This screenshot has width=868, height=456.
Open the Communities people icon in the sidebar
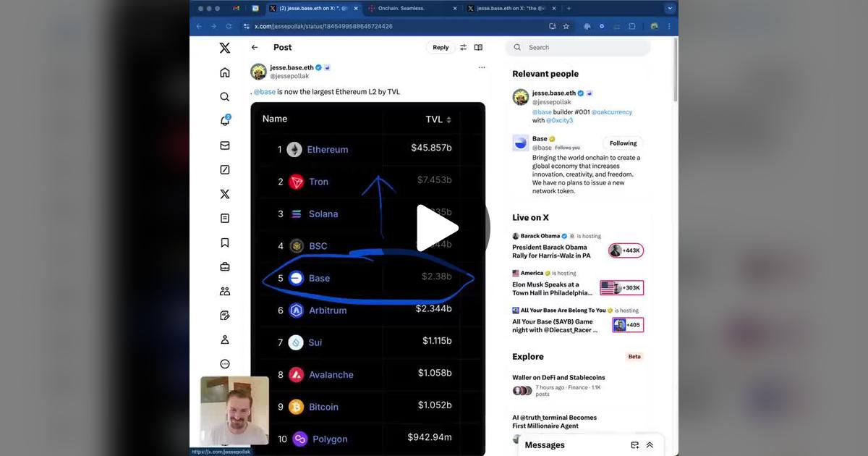point(225,292)
